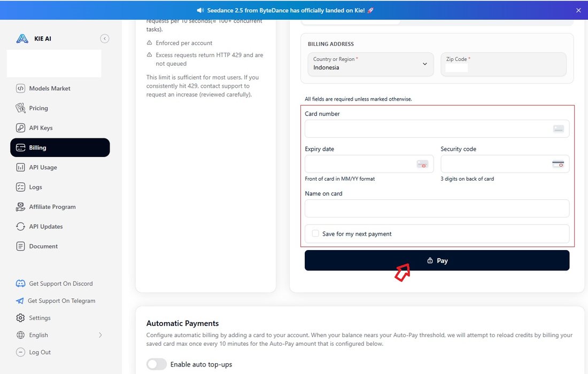Click the Models Market code icon

(x=20, y=89)
